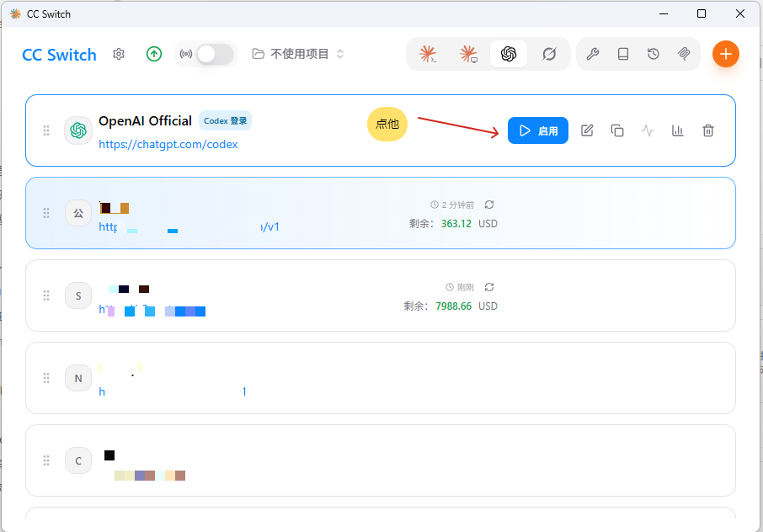Click drag handle of C provider card
Screen dimensions: 763x532
(46, 460)
